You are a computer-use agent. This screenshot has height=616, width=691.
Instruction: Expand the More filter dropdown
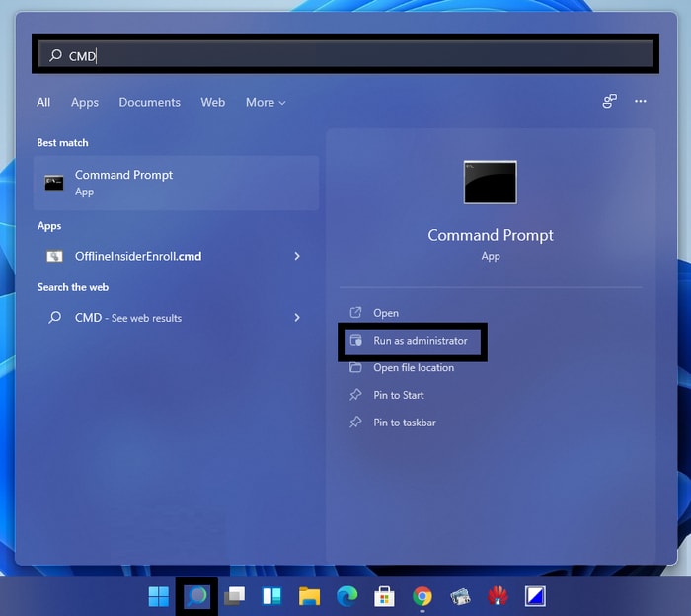pyautogui.click(x=265, y=102)
